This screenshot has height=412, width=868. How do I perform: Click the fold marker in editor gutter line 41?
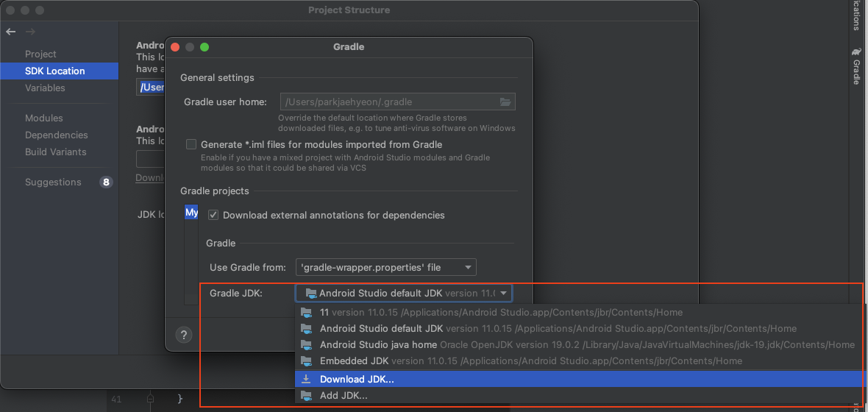(x=150, y=399)
